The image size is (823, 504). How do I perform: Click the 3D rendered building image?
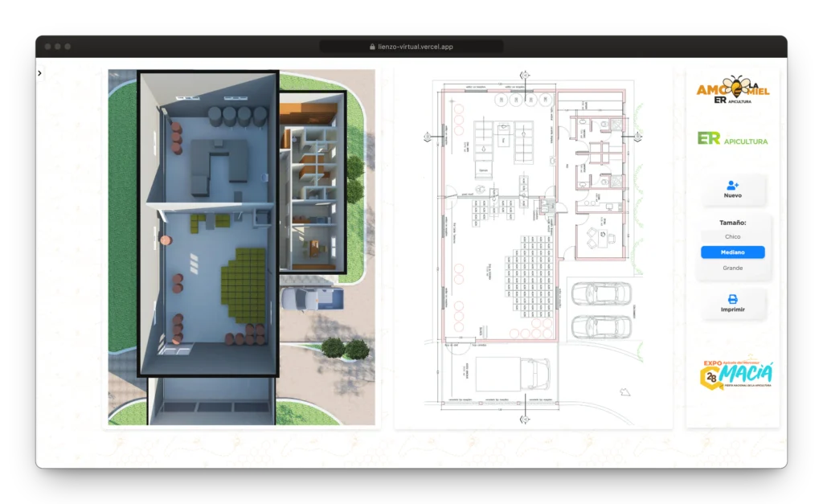pyautogui.click(x=241, y=248)
